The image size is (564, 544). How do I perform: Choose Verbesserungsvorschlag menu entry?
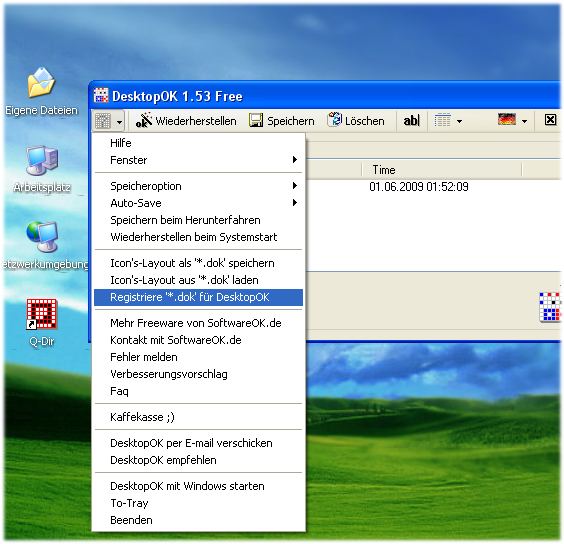[x=198, y=374]
